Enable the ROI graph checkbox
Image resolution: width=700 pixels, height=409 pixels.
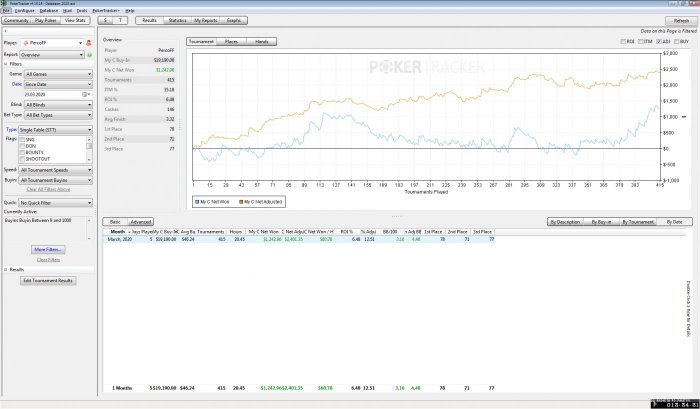pos(623,42)
